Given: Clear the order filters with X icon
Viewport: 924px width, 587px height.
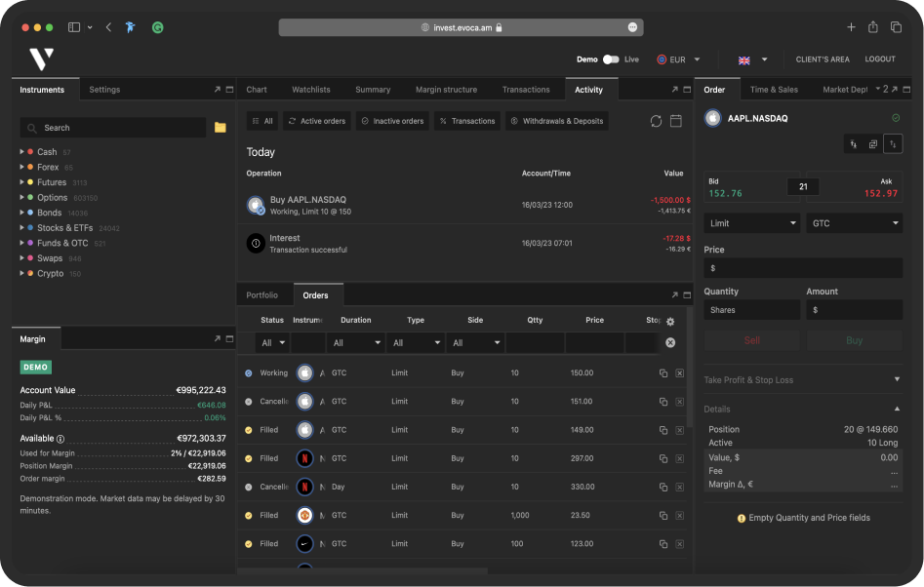Looking at the screenshot, I should [670, 343].
